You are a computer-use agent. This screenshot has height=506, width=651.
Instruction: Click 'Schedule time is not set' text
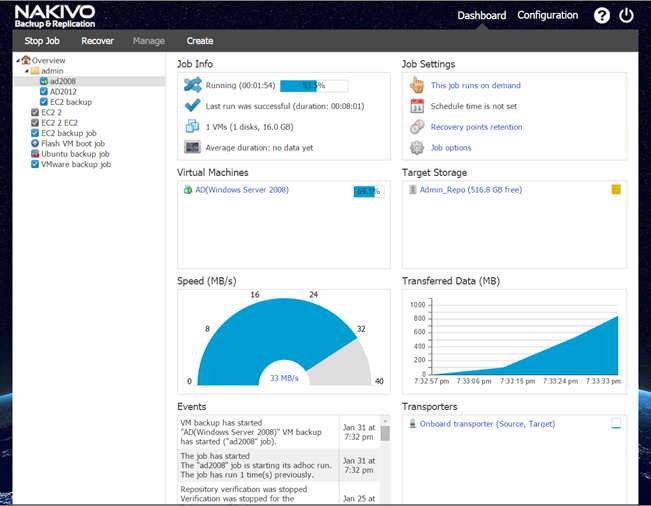pyautogui.click(x=474, y=106)
